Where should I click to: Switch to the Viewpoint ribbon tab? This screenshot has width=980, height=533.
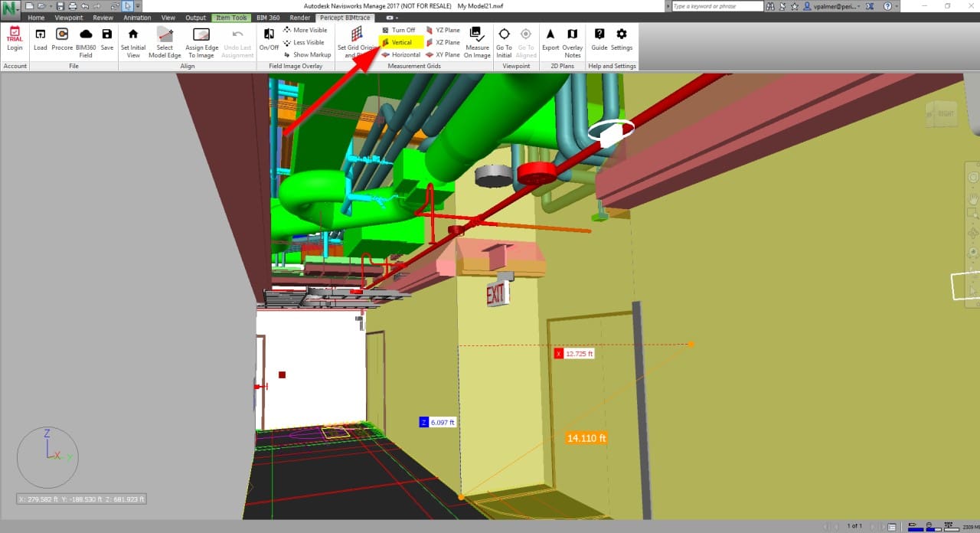[x=68, y=18]
